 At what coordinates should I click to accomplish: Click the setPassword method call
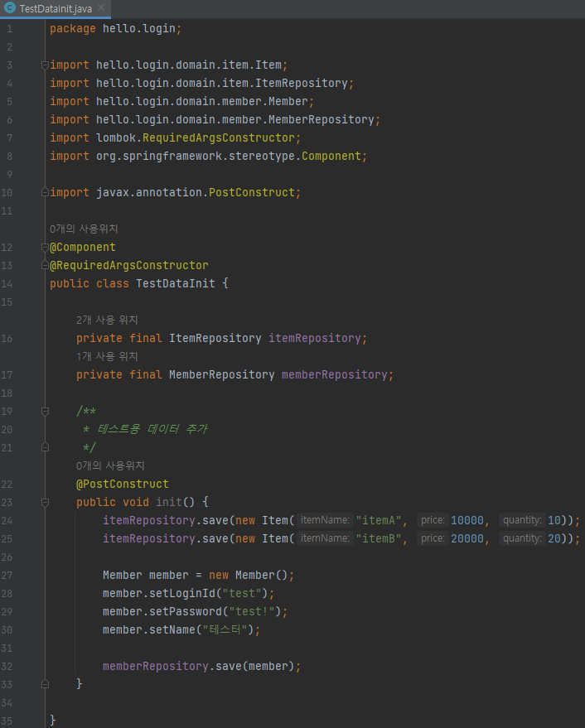(186, 611)
